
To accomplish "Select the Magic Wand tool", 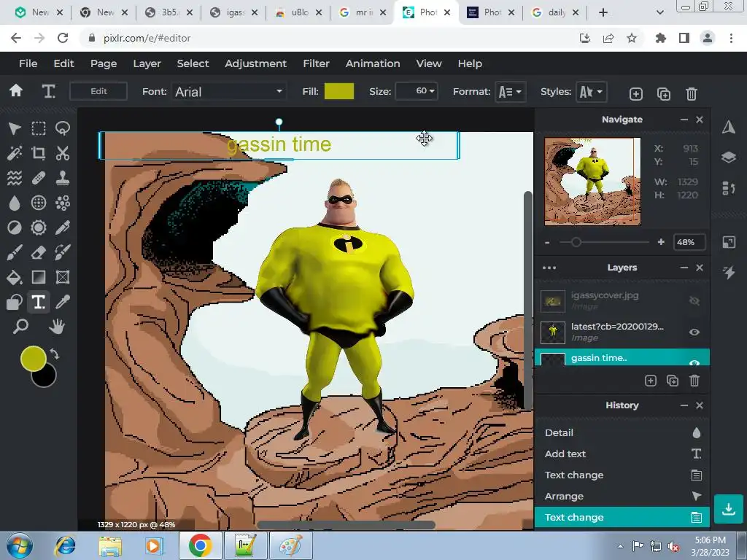I will coord(15,153).
